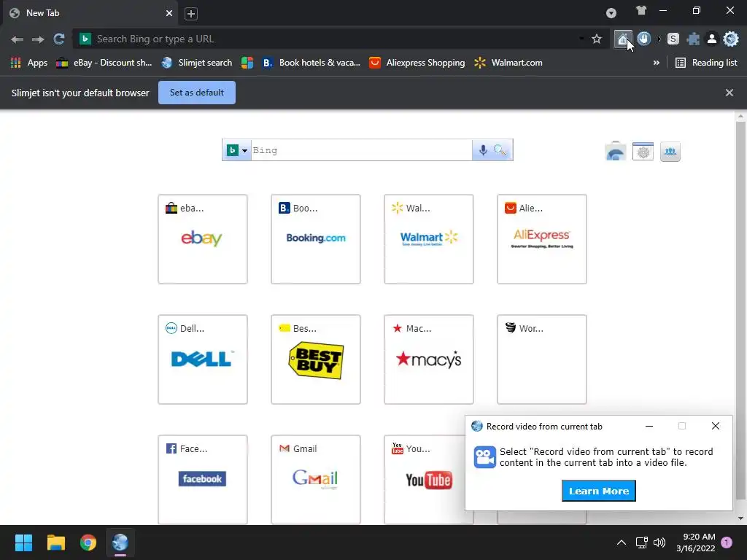Open the weather forecast icon on new tab page
This screenshot has height=560, width=747.
(615, 152)
